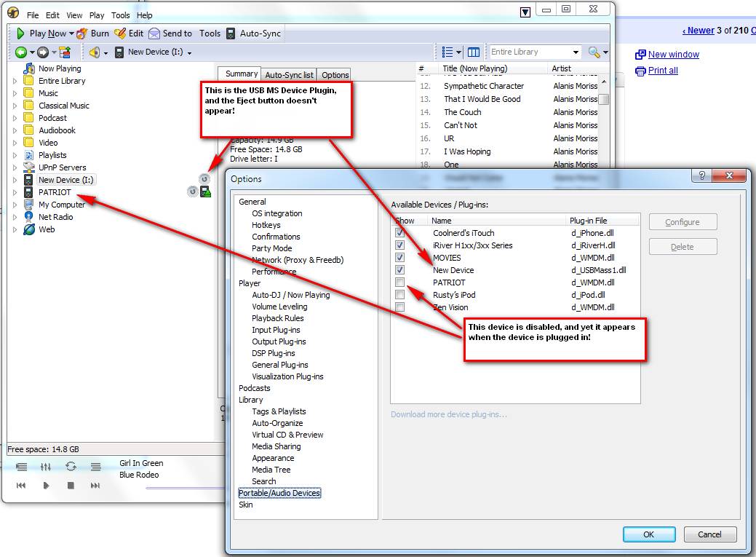Open the Entire Library search scope dropdown
Screen dimensions: 756x557
(x=576, y=52)
